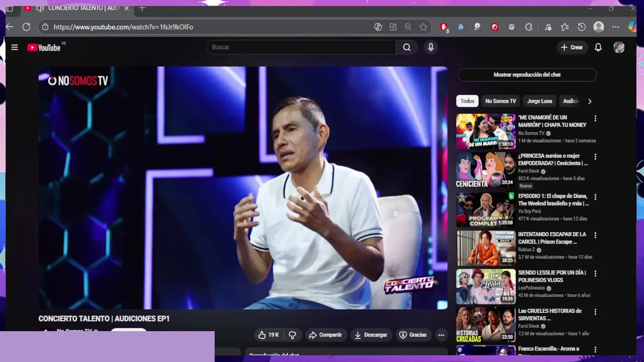Open the Yo Soy Perú EPISODIO 1 thumbnail

486,210
